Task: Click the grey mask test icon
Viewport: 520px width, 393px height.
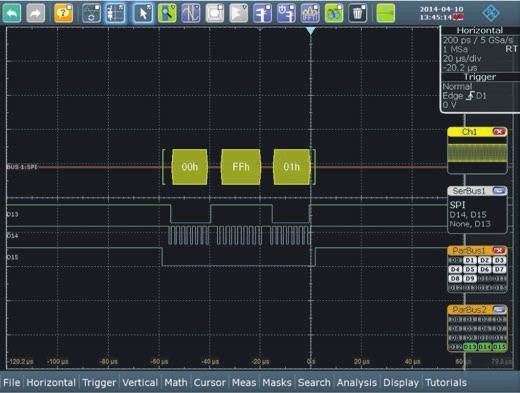Action: [215, 13]
